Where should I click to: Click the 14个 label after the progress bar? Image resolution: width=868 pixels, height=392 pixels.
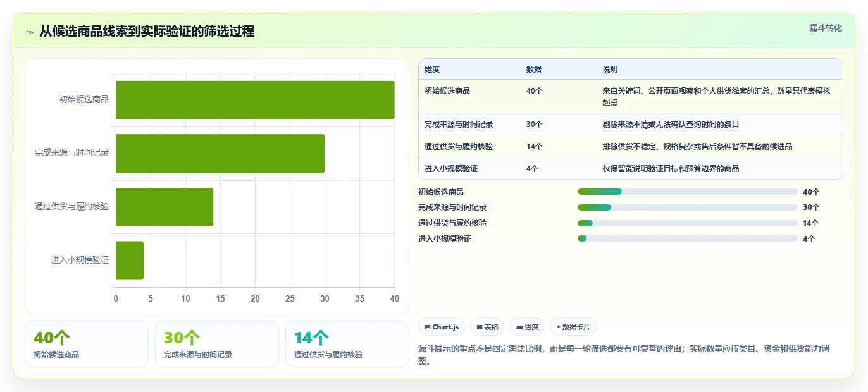810,223
